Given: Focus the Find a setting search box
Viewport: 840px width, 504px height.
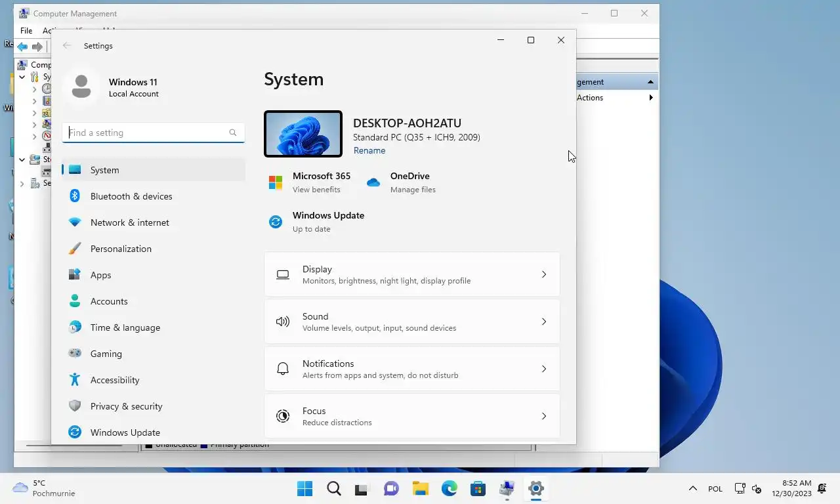Looking at the screenshot, I should click(x=154, y=133).
